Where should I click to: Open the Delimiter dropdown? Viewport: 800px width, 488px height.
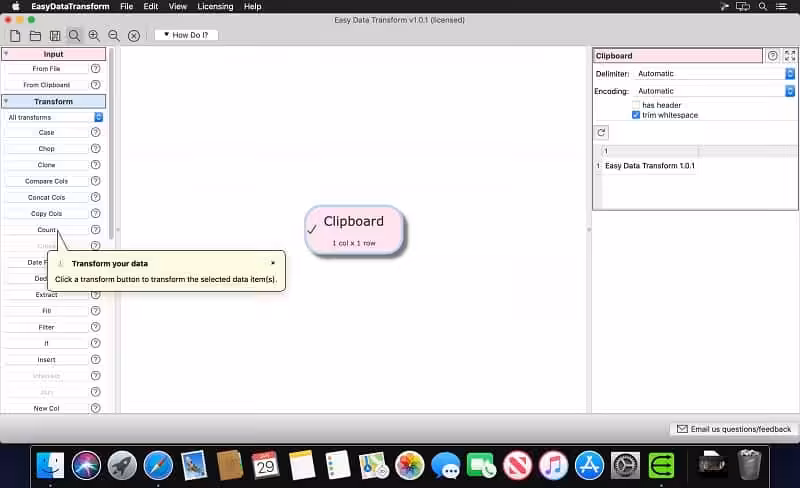pyautogui.click(x=714, y=74)
